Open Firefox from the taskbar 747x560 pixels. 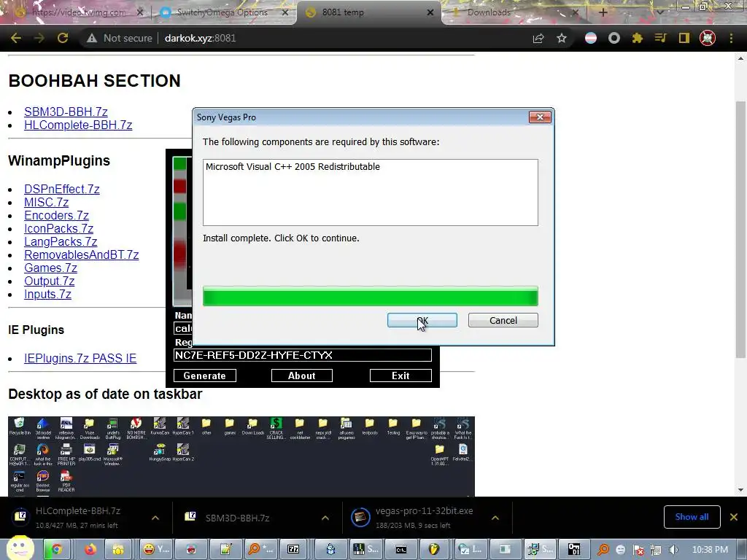tap(90, 550)
